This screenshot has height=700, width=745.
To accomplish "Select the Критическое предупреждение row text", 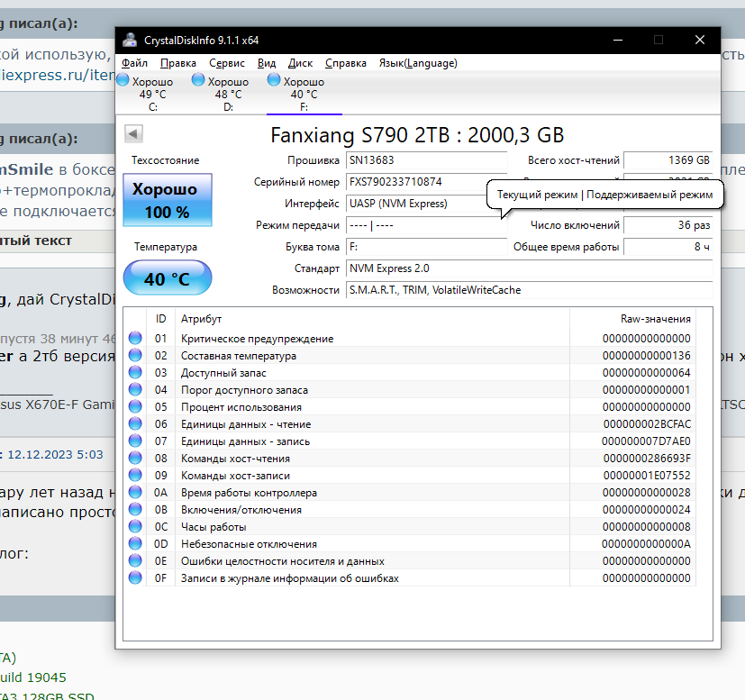I will (257, 339).
